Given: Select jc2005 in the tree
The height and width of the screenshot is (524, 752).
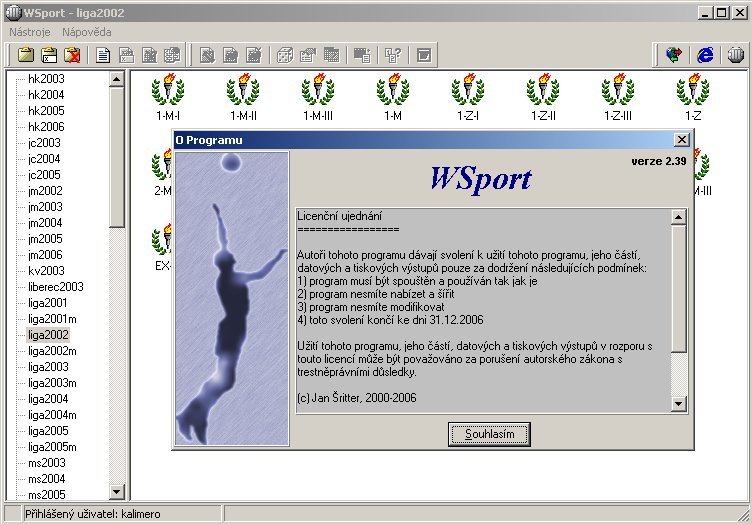Looking at the screenshot, I should (x=44, y=175).
